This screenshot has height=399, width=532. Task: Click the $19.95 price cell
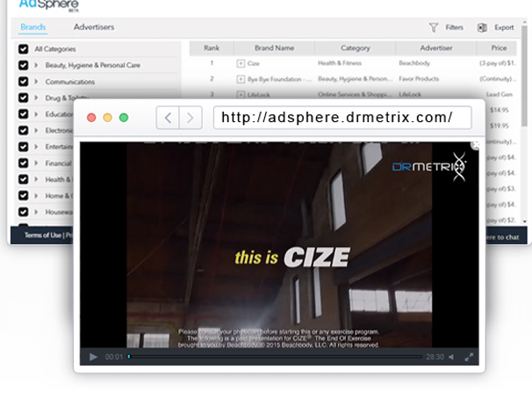(x=500, y=126)
